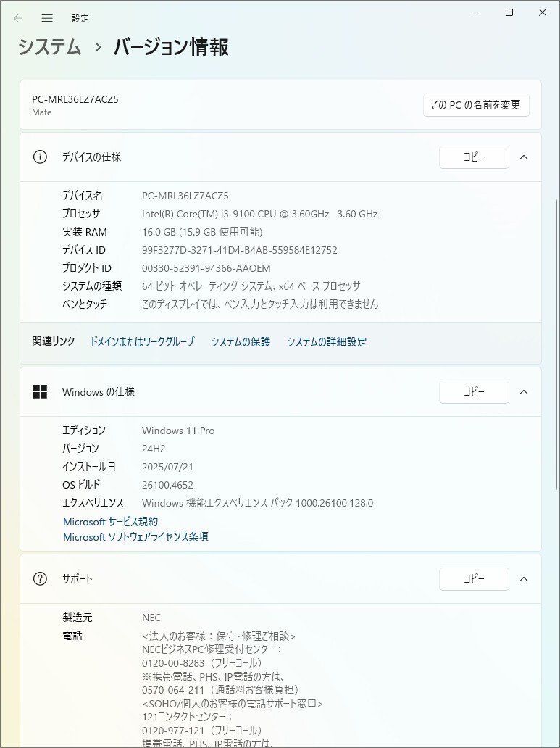Viewport: 560px width, 748px height.
Task: Select device name value PC-MRL36LZ7ACZ5
Action: pyautogui.click(x=185, y=196)
